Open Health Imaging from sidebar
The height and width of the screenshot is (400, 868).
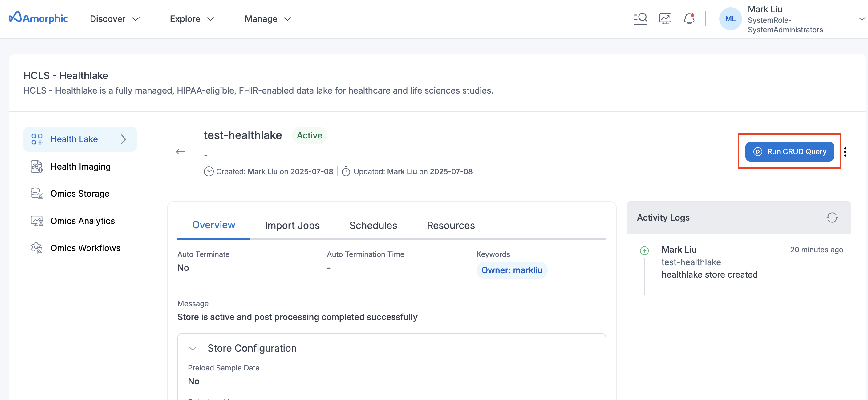pos(80,166)
